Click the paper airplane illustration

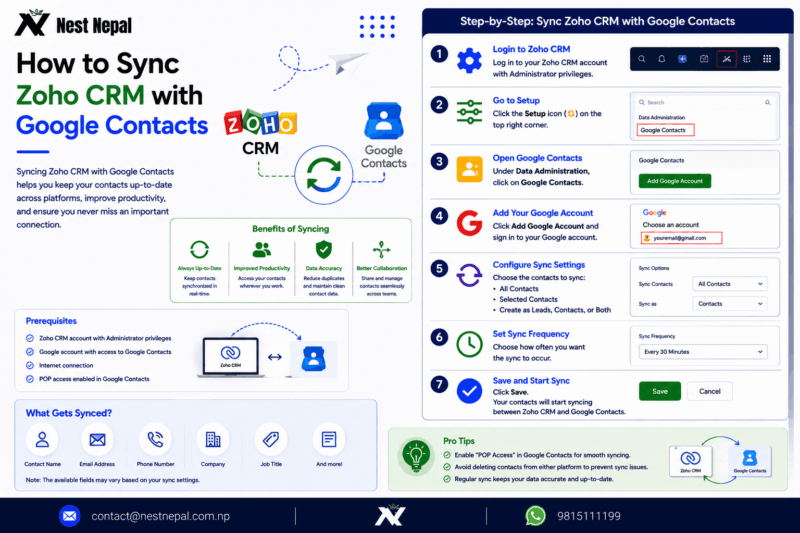point(348,63)
